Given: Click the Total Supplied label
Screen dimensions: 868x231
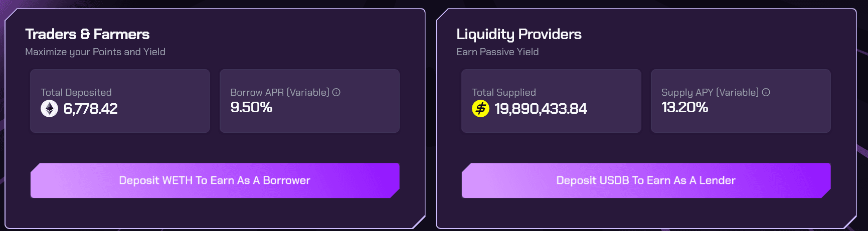Looking at the screenshot, I should [503, 92].
